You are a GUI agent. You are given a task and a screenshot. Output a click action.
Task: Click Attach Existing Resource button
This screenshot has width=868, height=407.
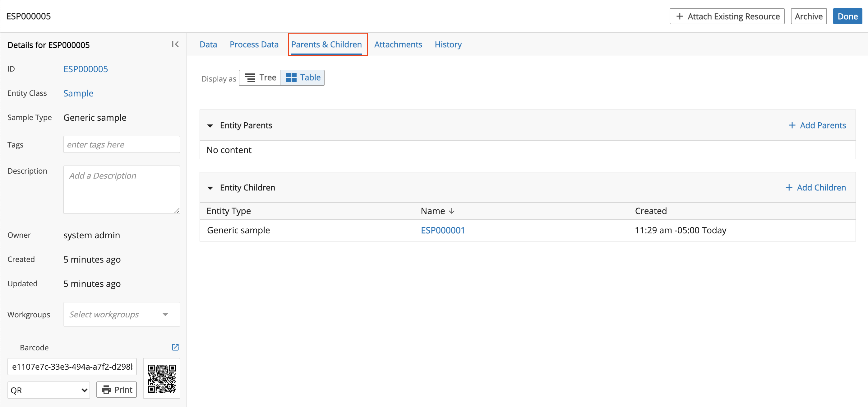click(x=727, y=16)
